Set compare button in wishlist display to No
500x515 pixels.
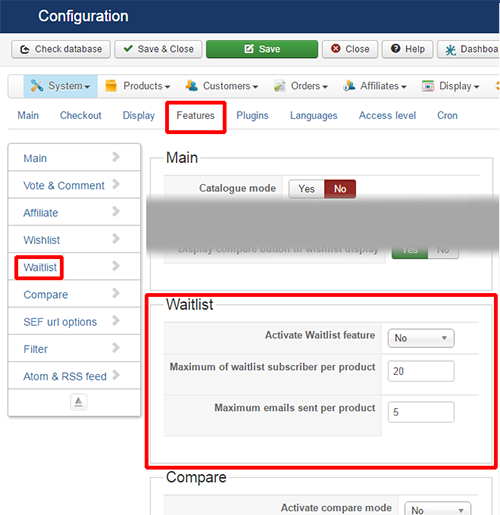443,250
